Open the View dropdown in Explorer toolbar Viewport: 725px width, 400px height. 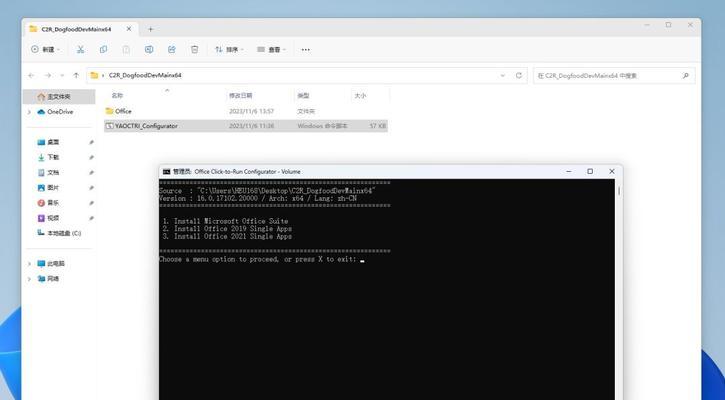271,49
